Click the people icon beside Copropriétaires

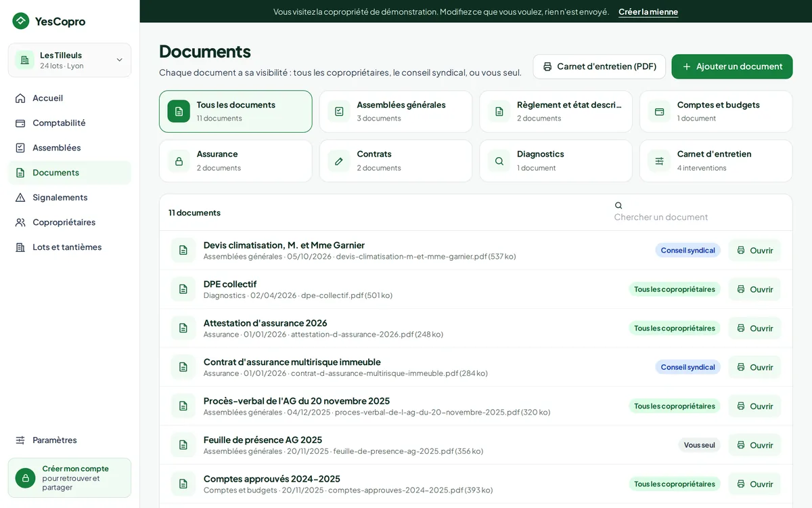[x=20, y=222]
